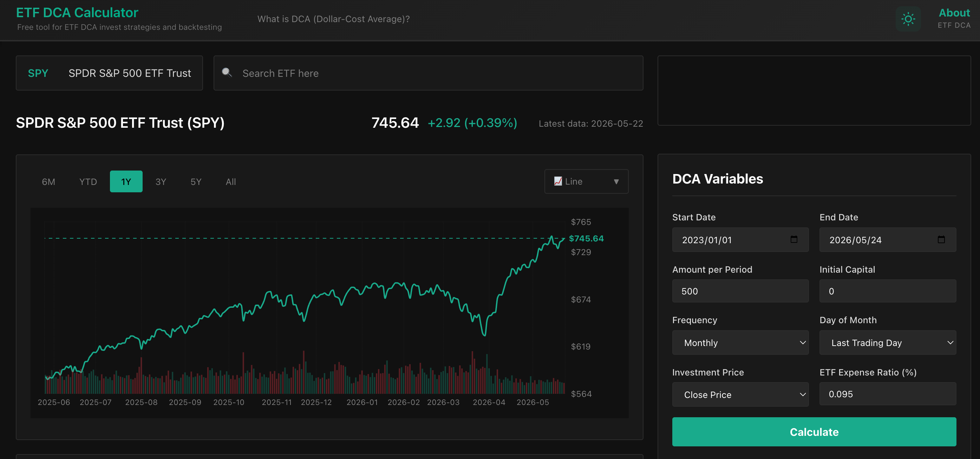Click the $564 price axis label
The height and width of the screenshot is (459, 980).
[x=581, y=394]
